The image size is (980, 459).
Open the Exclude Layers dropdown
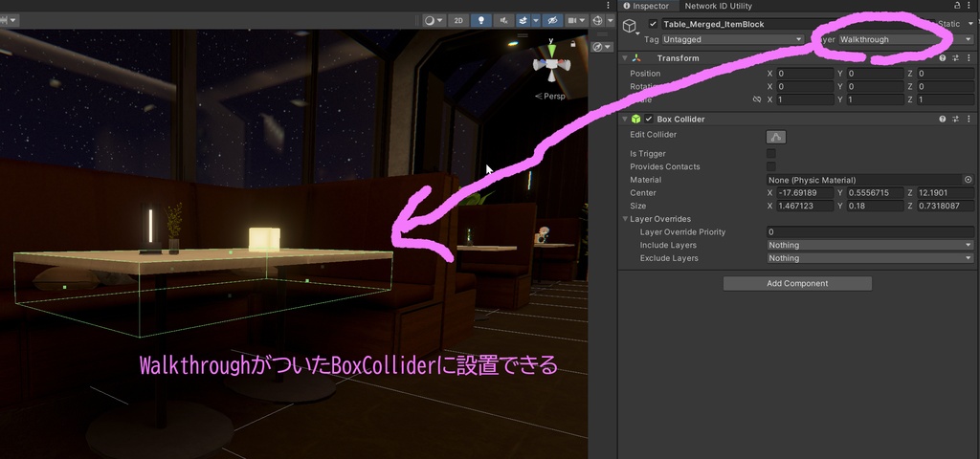click(x=871, y=258)
